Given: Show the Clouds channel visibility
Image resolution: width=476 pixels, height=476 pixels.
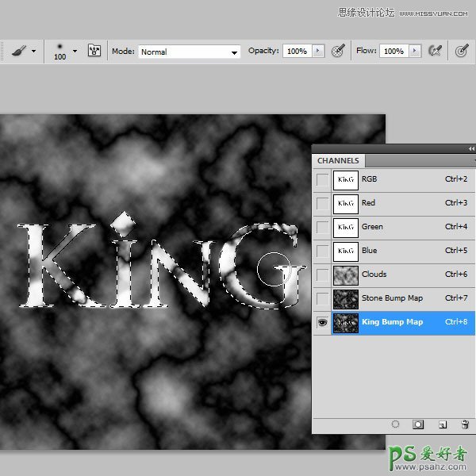Looking at the screenshot, I should point(321,274).
